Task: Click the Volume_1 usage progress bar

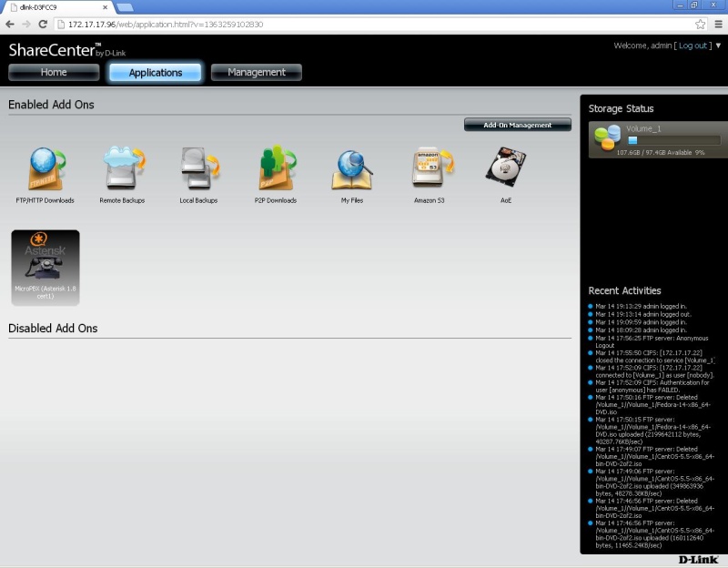Action: coord(673,140)
